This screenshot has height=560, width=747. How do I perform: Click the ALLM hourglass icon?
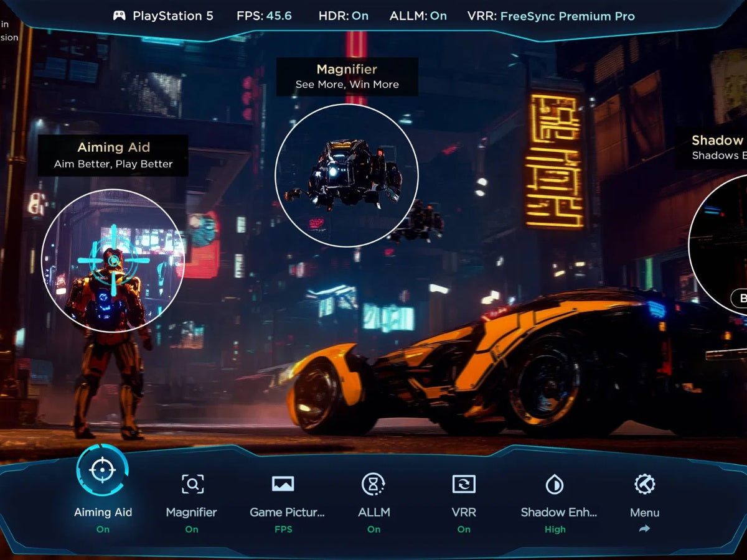click(x=373, y=483)
